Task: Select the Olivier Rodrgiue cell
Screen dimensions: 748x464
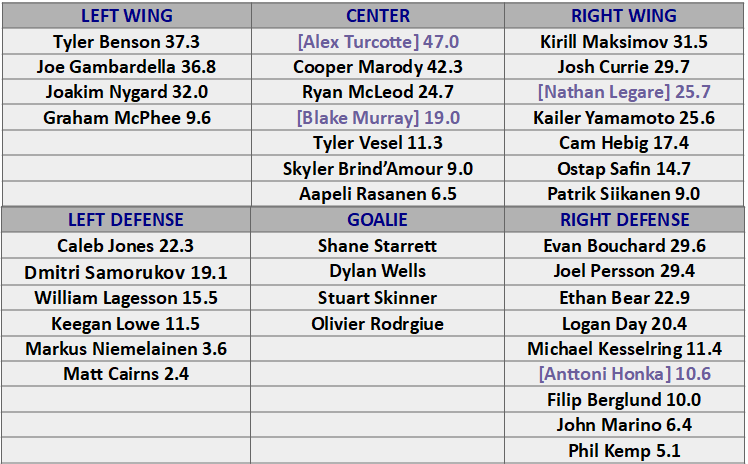Action: [377, 324]
